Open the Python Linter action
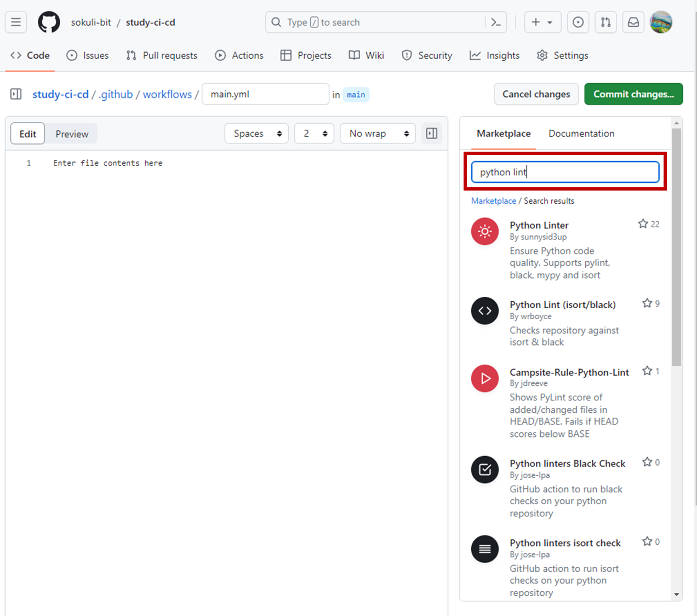 tap(539, 225)
